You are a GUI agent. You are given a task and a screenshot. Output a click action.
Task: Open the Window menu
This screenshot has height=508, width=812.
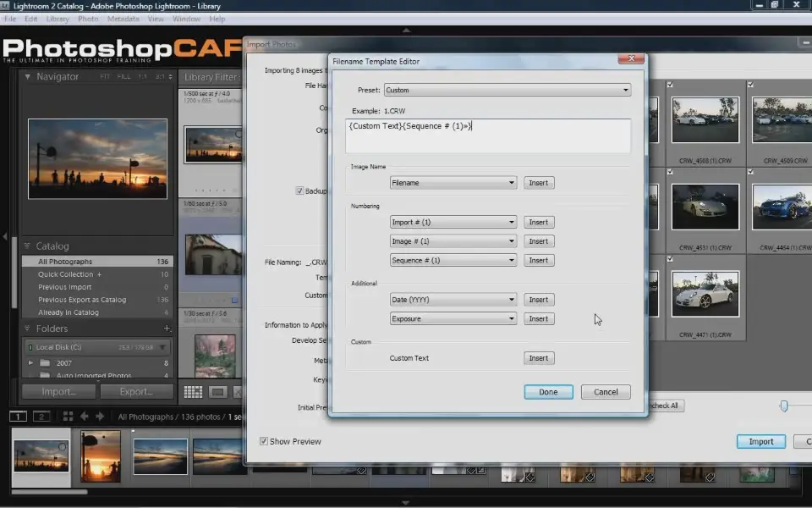pyautogui.click(x=186, y=19)
